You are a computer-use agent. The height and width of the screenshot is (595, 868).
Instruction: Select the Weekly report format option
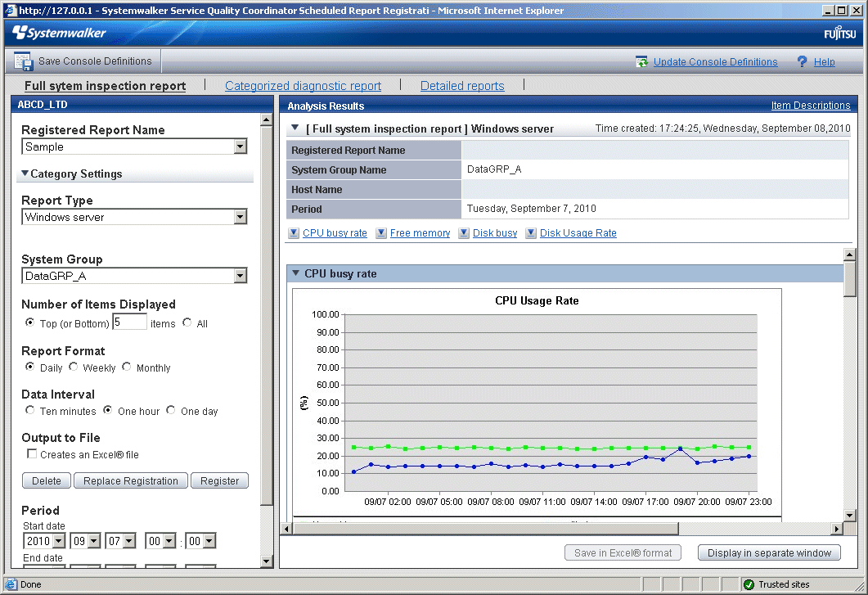(74, 367)
